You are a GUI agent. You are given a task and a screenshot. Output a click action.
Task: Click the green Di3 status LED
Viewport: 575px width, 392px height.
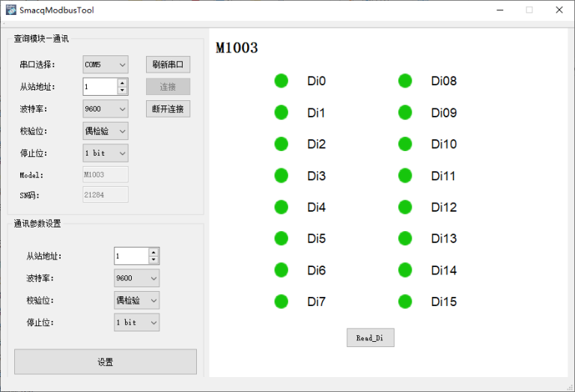point(282,176)
